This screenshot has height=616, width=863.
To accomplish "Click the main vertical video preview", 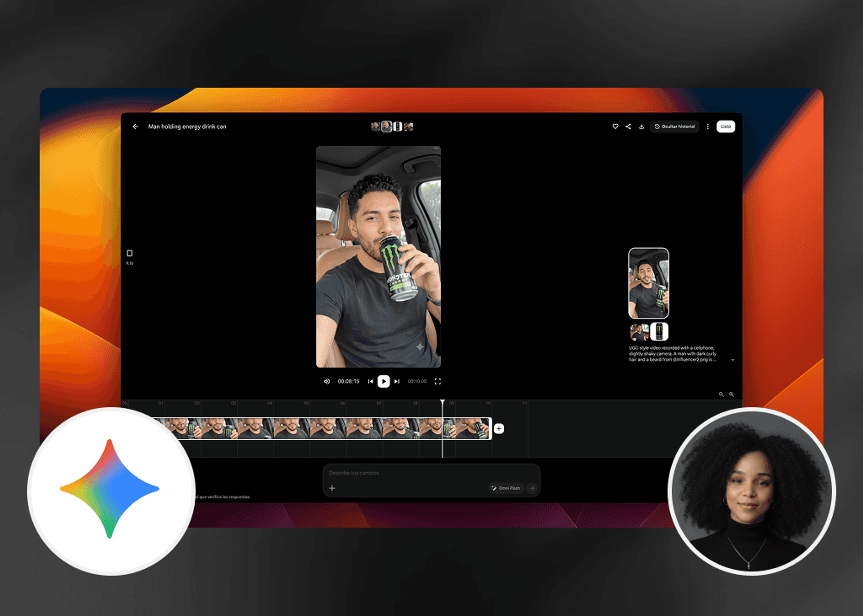I will click(x=378, y=257).
